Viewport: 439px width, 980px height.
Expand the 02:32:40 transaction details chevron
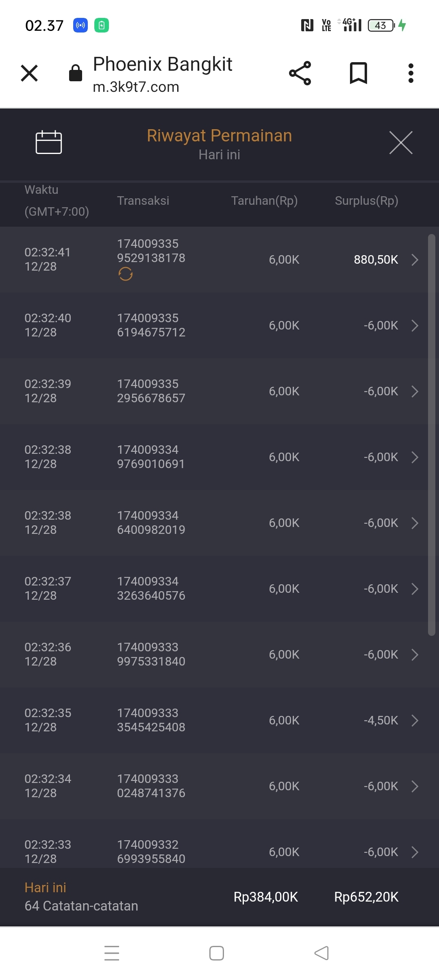click(x=415, y=325)
